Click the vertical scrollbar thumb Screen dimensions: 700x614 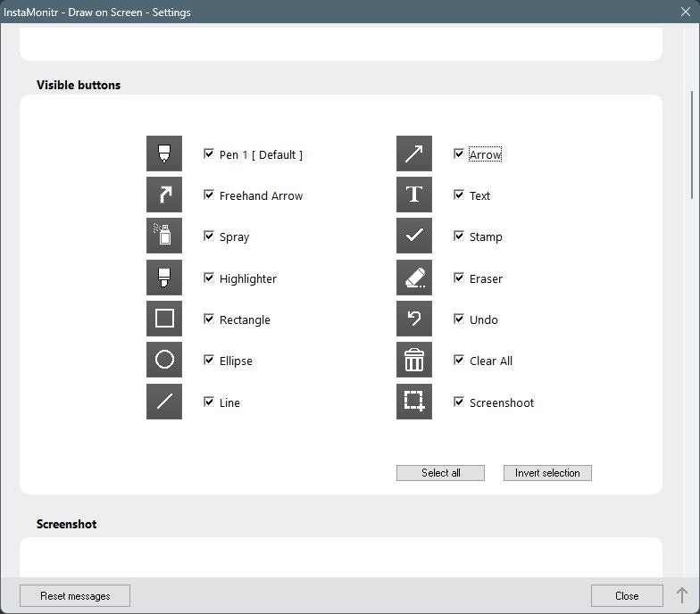click(692, 145)
